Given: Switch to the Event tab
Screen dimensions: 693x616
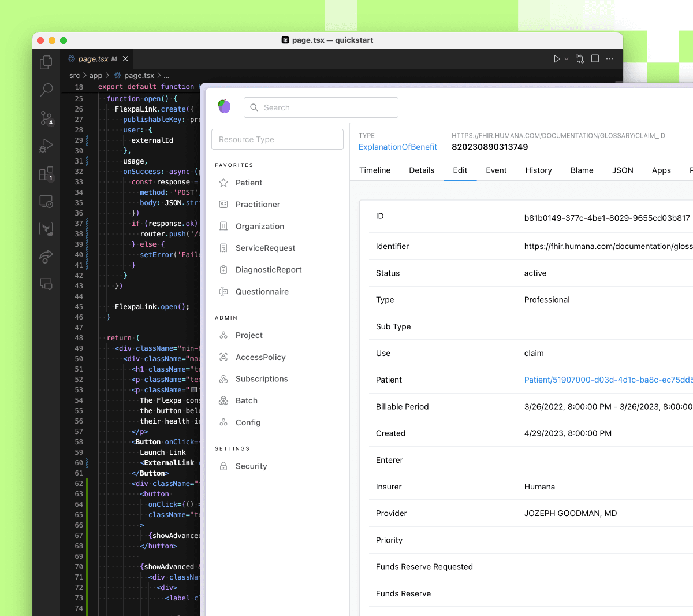Looking at the screenshot, I should pos(496,170).
